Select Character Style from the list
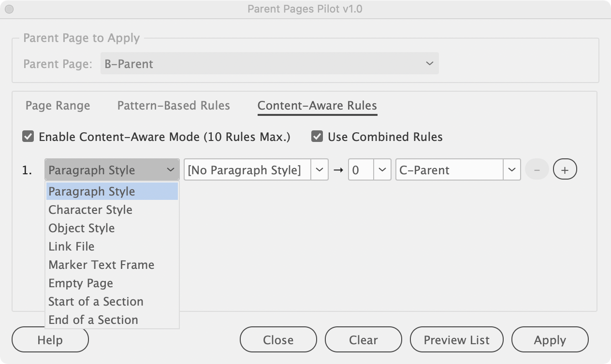The width and height of the screenshot is (611, 364). 90,210
